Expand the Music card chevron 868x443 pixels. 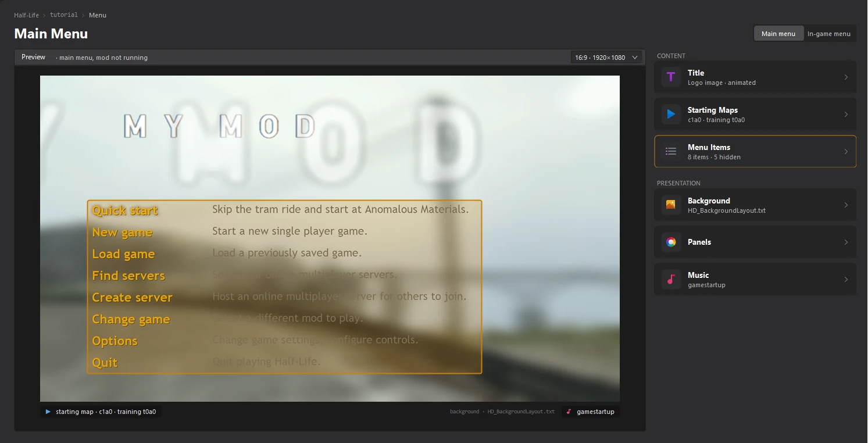[x=846, y=279]
